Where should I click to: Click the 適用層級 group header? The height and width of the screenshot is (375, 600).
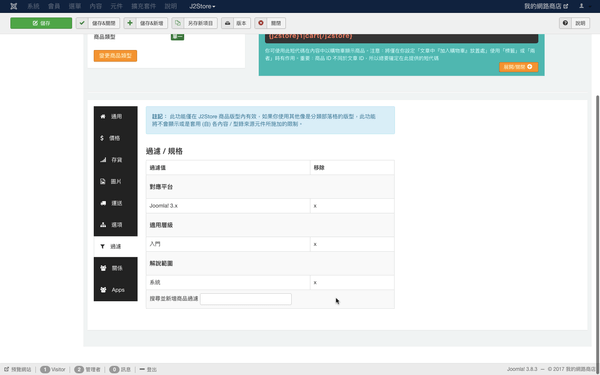(270, 225)
